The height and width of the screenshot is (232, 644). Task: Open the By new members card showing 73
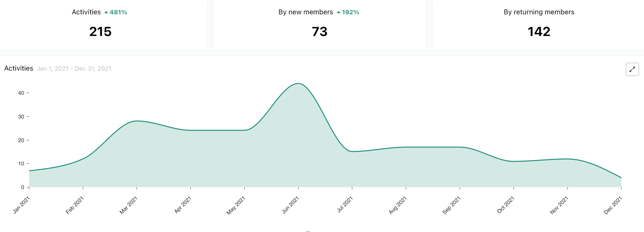click(319, 25)
